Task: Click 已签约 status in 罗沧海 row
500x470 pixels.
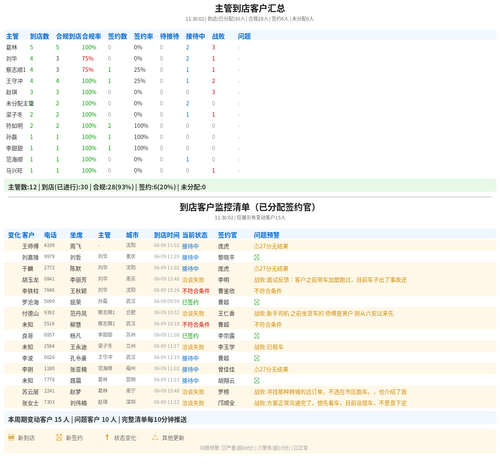Action: pyautogui.click(x=191, y=302)
